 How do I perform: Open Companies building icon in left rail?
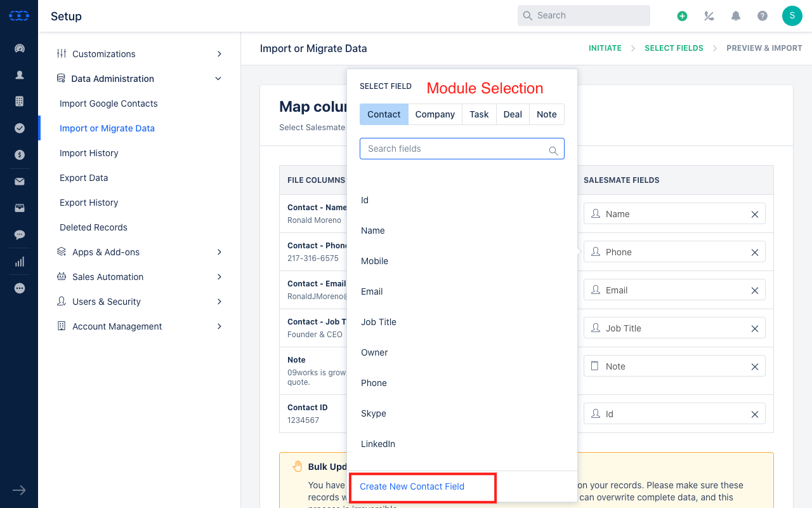pyautogui.click(x=19, y=102)
